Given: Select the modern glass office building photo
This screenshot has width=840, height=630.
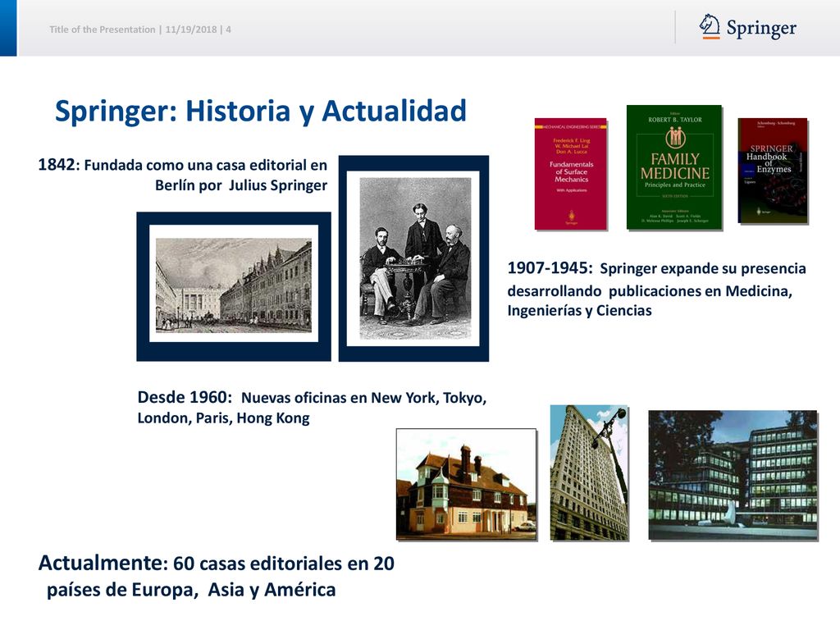Looking at the screenshot, I should coord(733,475).
